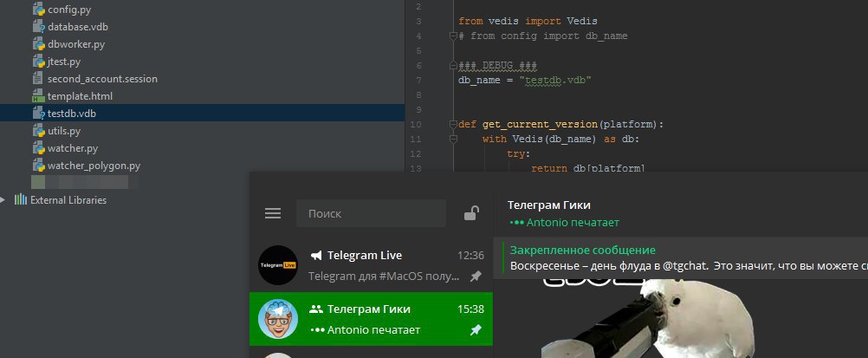Open dbworker.py in the project tree

coord(76,44)
